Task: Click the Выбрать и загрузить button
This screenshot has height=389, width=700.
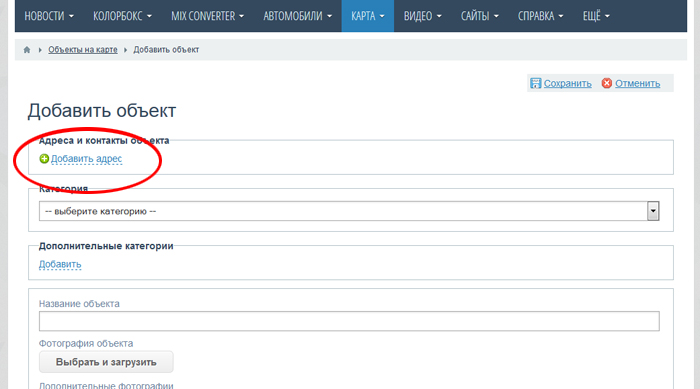Action: (106, 362)
